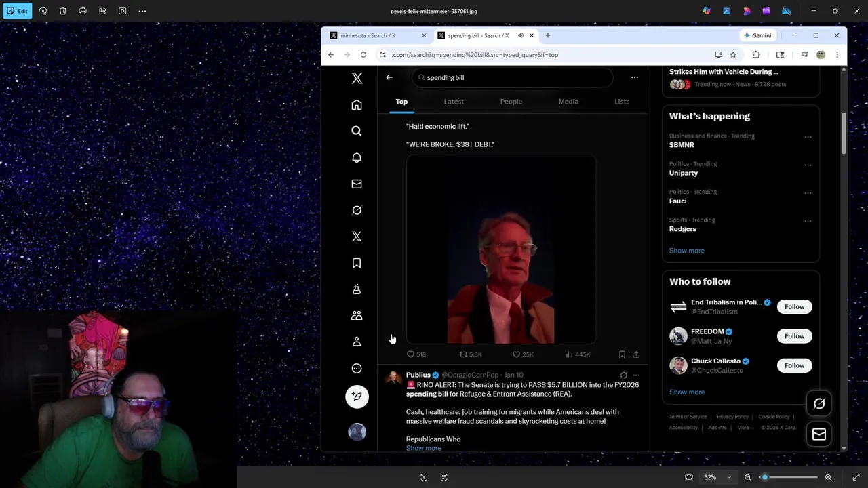Viewport: 868px width, 488px height.
Task: Click back arrow next to search box
Action: (389, 77)
